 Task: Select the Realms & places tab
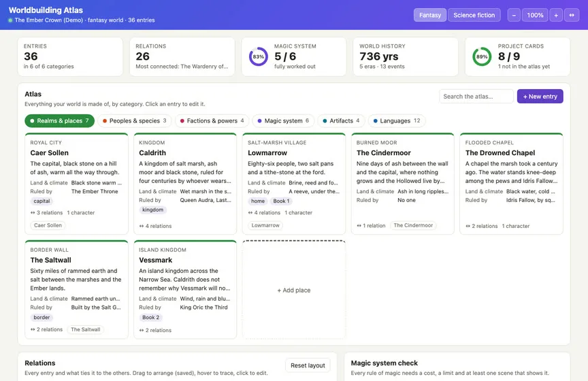coord(60,120)
